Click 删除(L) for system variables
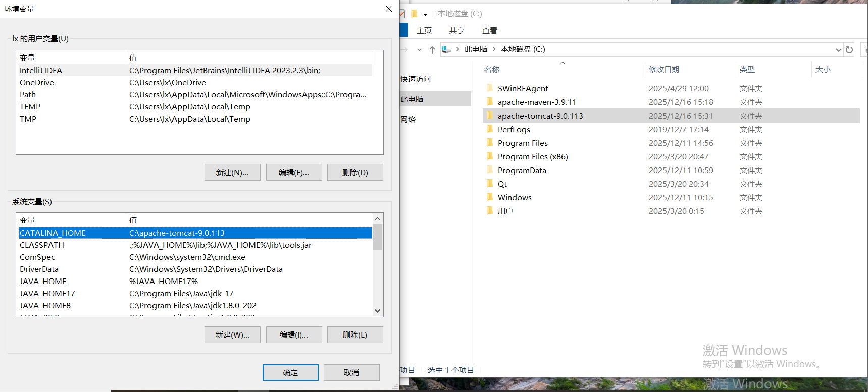Screen dimensions: 868x392 (355, 334)
